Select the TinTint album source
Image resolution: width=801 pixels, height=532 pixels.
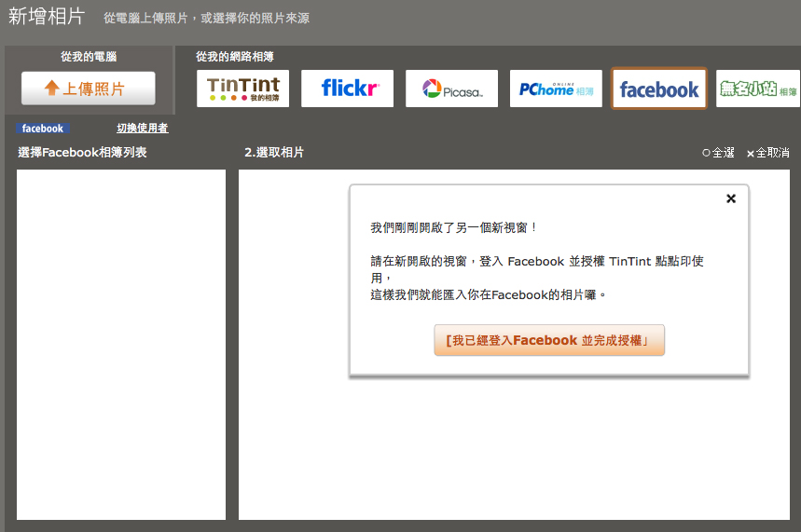pyautogui.click(x=242, y=89)
